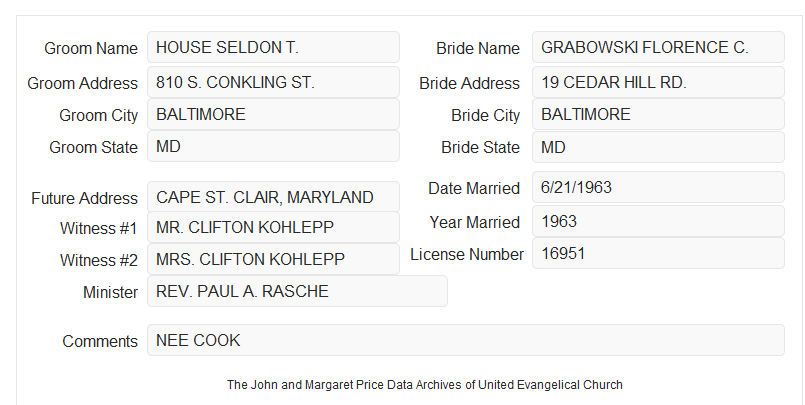The width and height of the screenshot is (805, 405).
Task: Click the Bride State field
Action: (658, 147)
